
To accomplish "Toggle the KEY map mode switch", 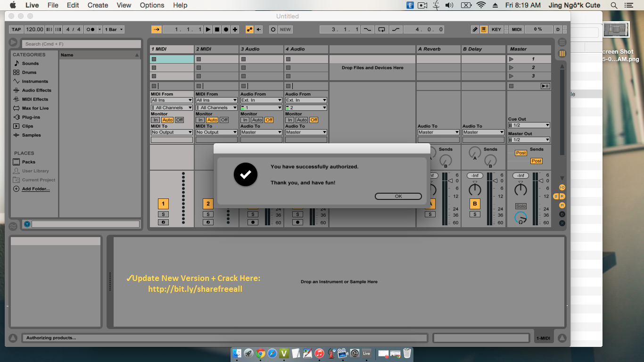I will [x=496, y=29].
